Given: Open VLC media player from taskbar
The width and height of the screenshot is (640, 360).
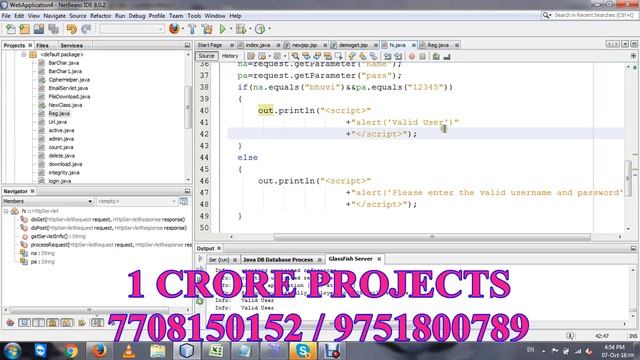Looking at the screenshot, I should tap(129, 351).
